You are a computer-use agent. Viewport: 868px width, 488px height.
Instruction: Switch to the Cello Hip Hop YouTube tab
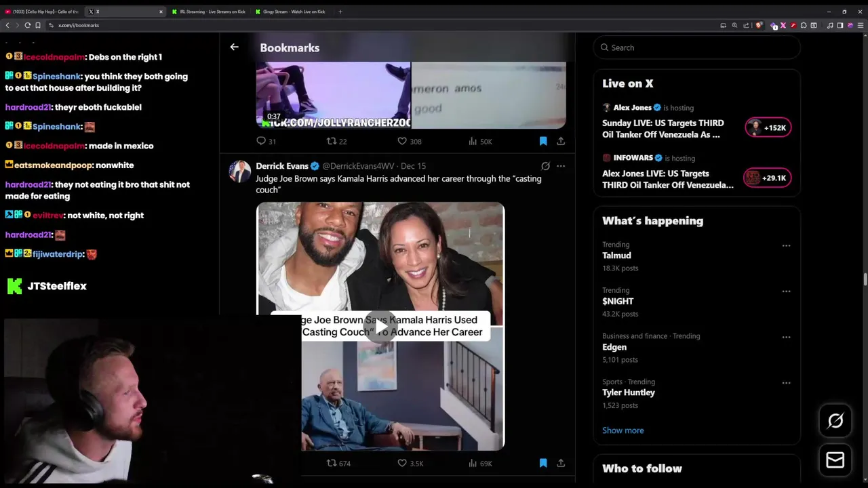pos(42,12)
